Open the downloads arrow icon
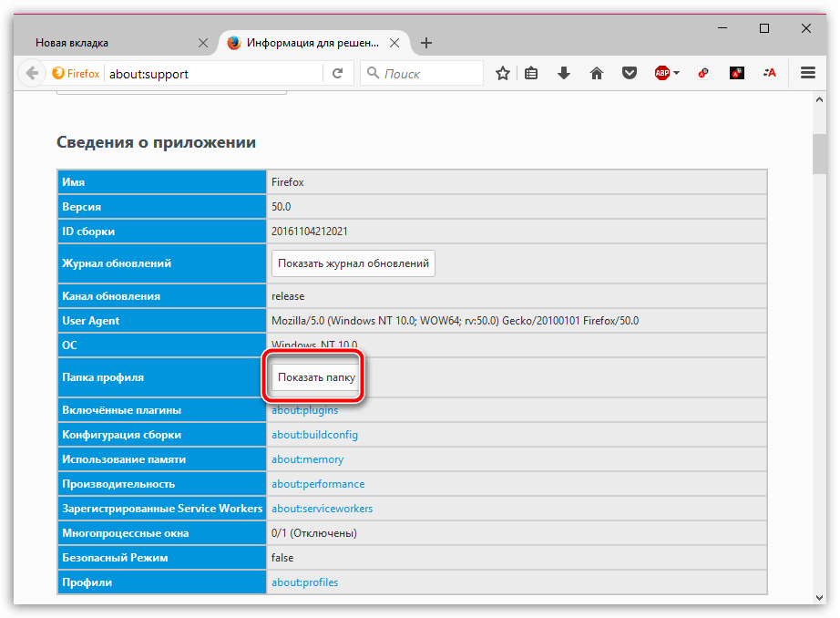This screenshot has height=618, width=840. [x=564, y=74]
